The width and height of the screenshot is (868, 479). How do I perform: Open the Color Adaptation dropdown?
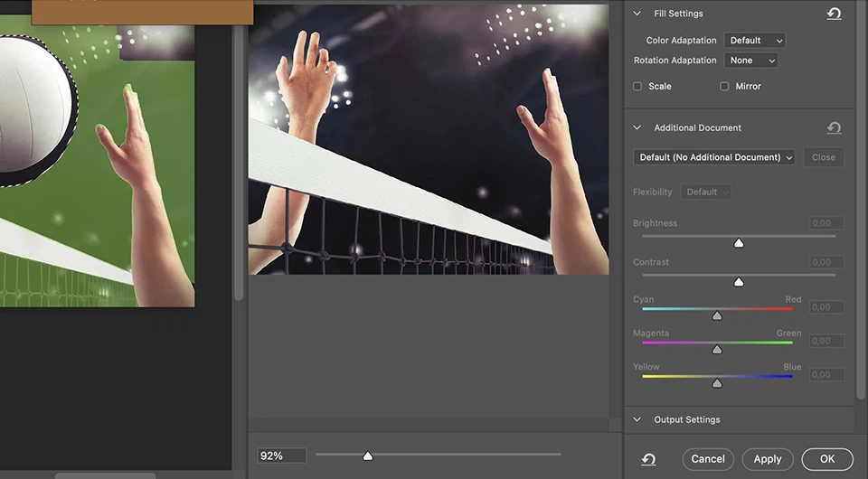tap(755, 41)
